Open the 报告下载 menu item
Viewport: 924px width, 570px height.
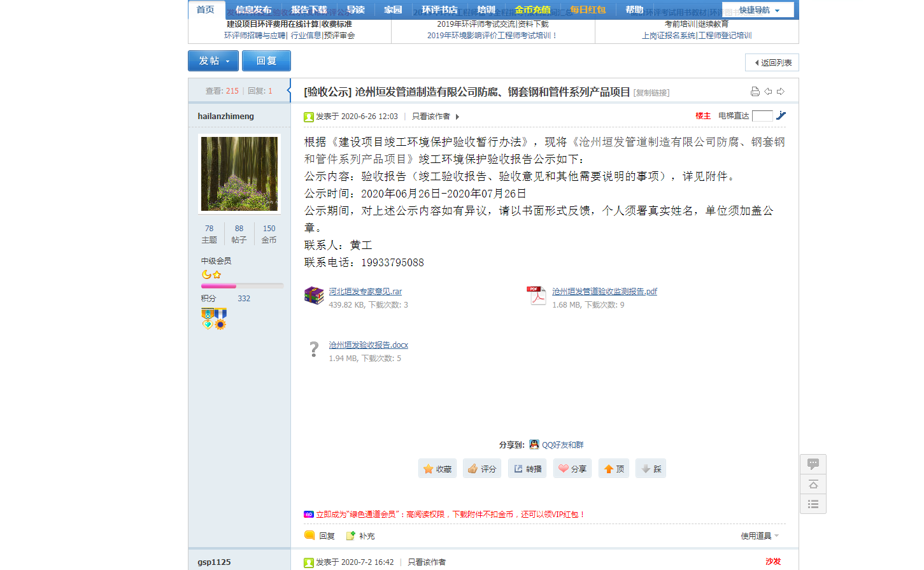coord(309,10)
